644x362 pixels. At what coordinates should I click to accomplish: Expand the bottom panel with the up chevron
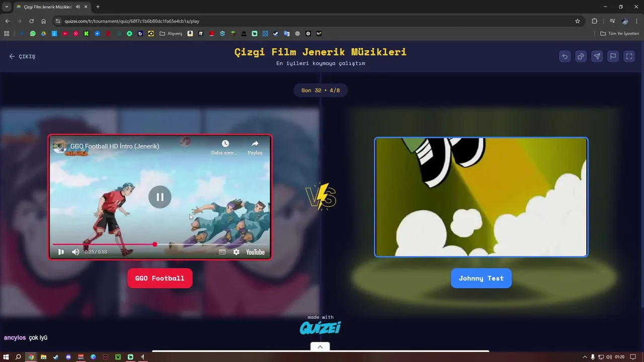(320, 347)
